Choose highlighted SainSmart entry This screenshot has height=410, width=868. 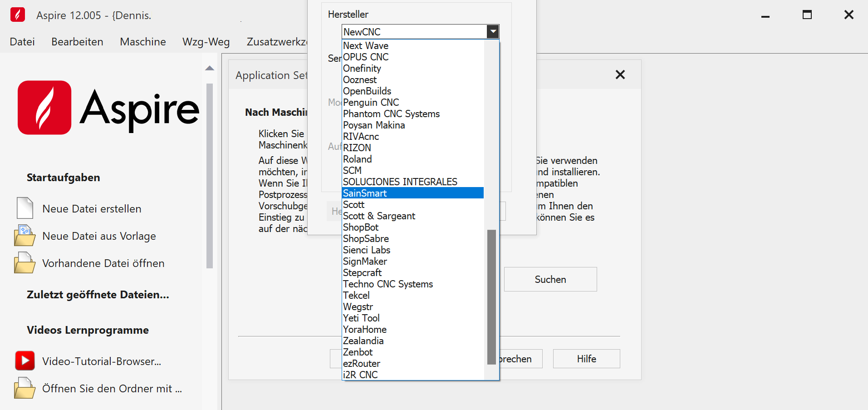[413, 193]
